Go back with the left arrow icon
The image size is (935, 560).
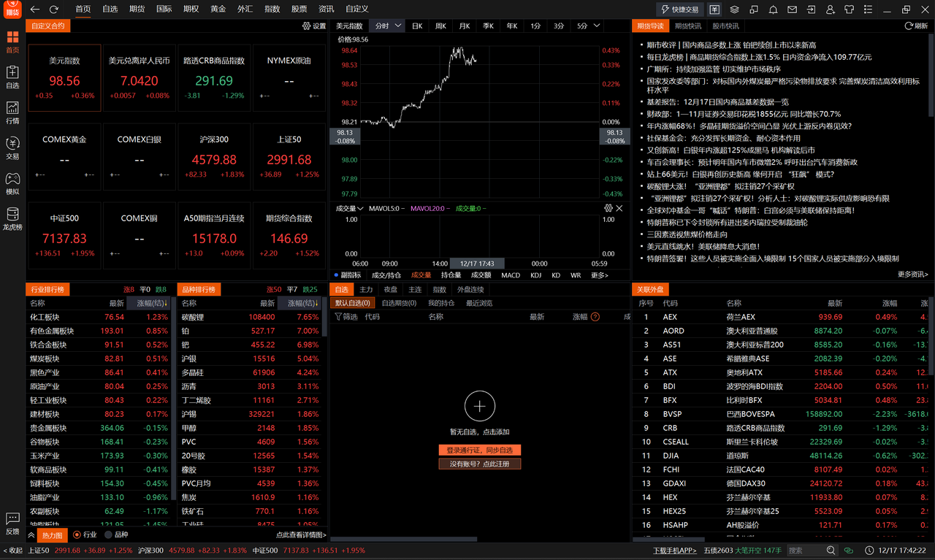(x=34, y=9)
